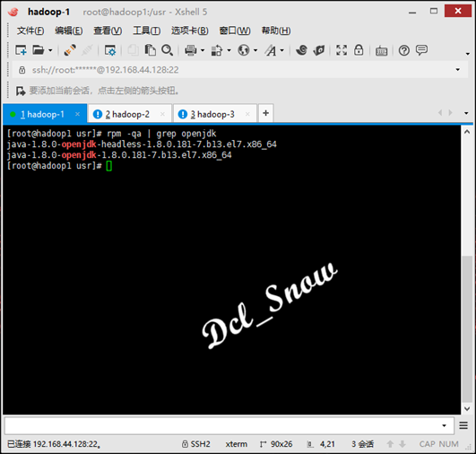Screen dimensions: 476x454
Task: Add a new tab with plus button
Action: click(x=265, y=113)
